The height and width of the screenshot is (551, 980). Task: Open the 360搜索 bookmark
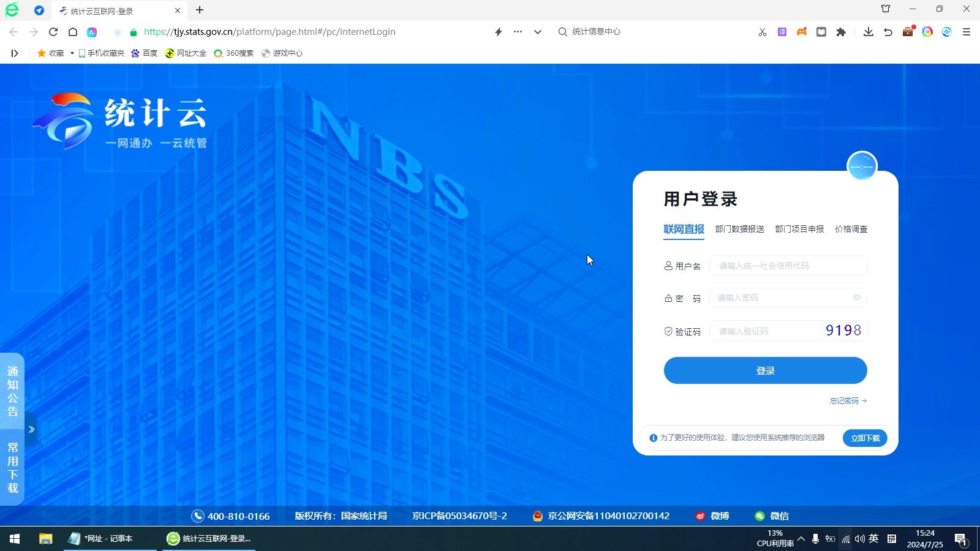[233, 53]
